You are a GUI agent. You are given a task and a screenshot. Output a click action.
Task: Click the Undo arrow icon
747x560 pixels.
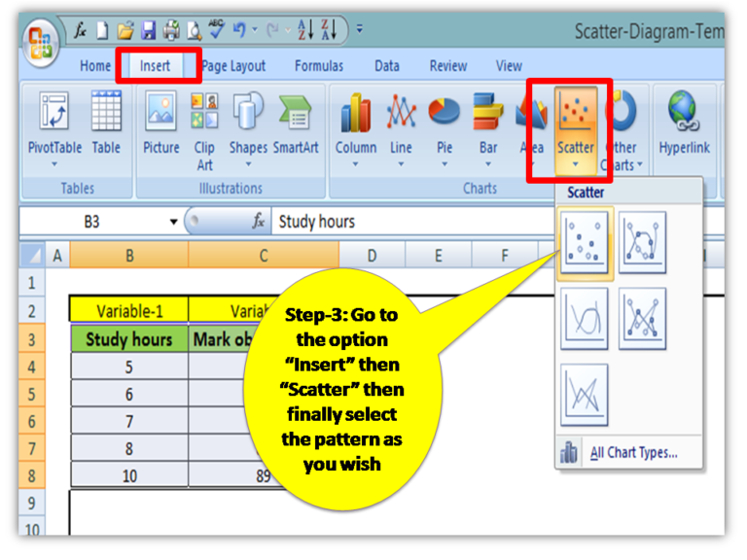(x=239, y=30)
